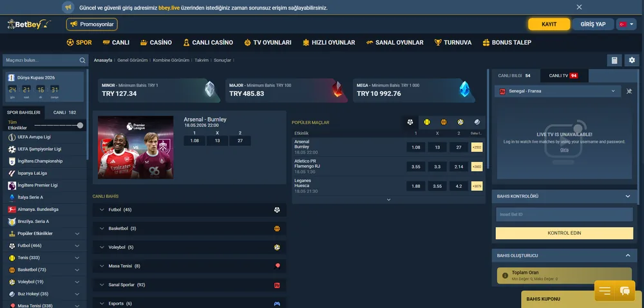Click the Masa Tenisi paddle icon in live bets
The width and height of the screenshot is (644, 308).
point(277,266)
